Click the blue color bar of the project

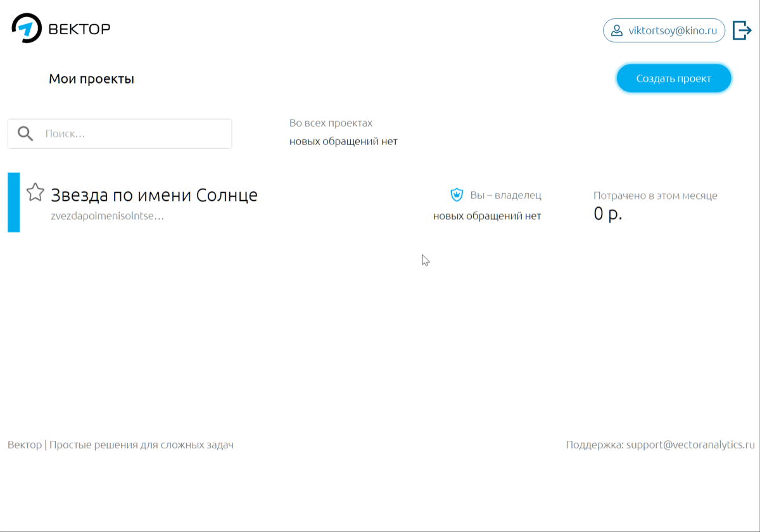pos(13,202)
